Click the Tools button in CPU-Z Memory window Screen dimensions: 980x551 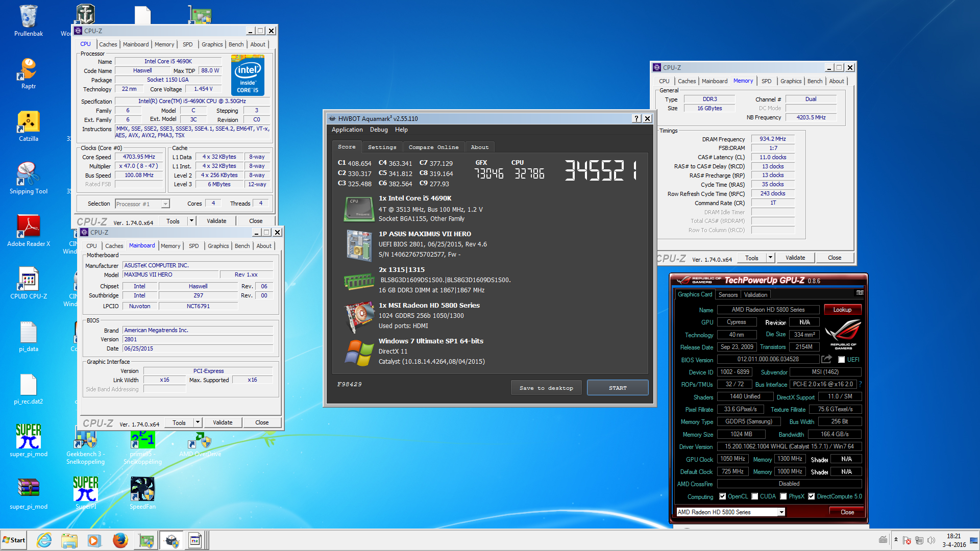point(751,258)
